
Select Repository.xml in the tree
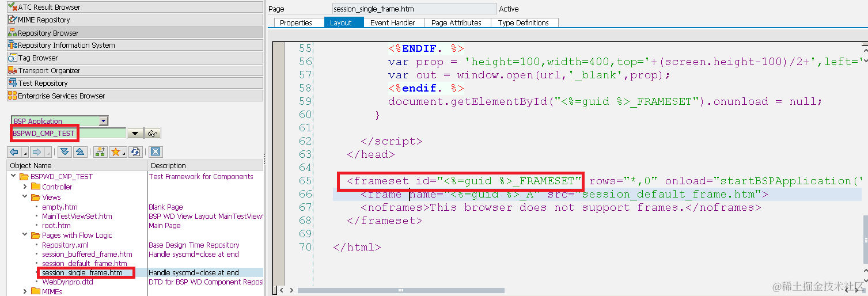(65, 245)
